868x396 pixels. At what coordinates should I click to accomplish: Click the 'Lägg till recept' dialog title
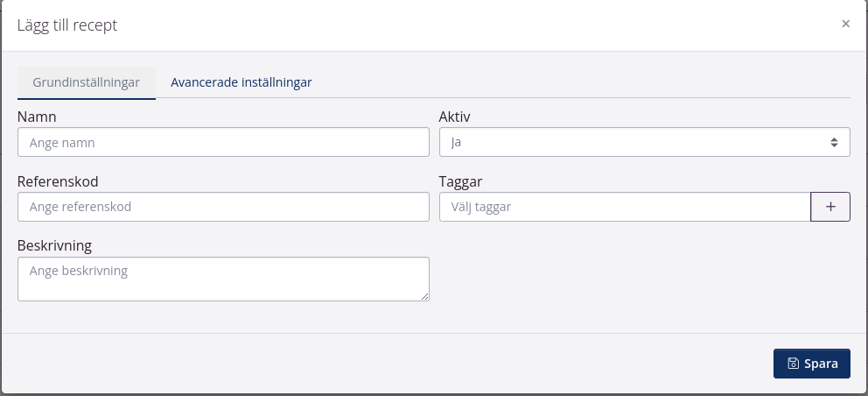click(x=67, y=25)
